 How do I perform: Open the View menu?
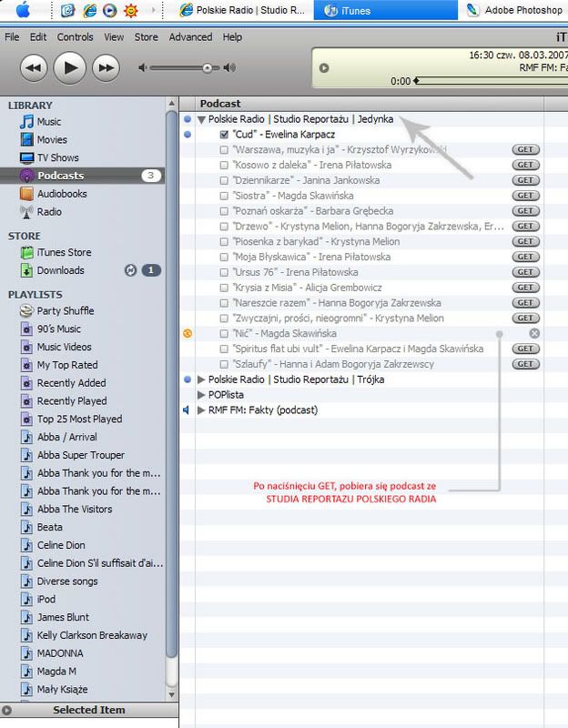[114, 37]
